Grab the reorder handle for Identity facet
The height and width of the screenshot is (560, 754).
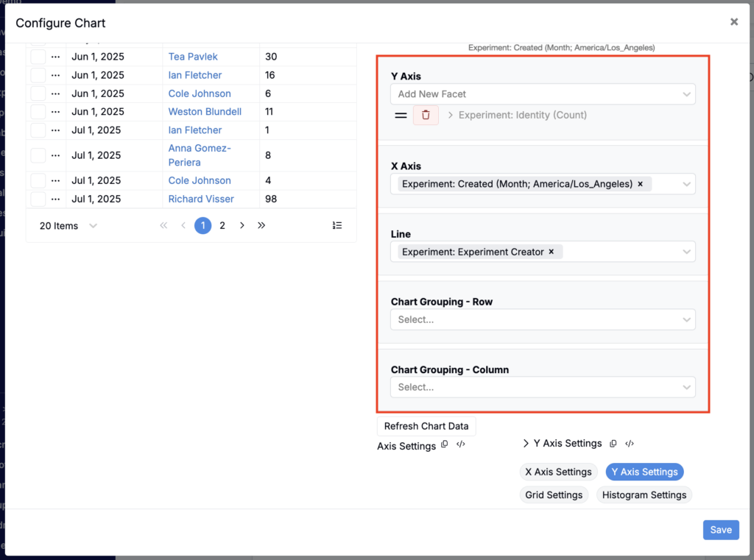click(x=401, y=116)
